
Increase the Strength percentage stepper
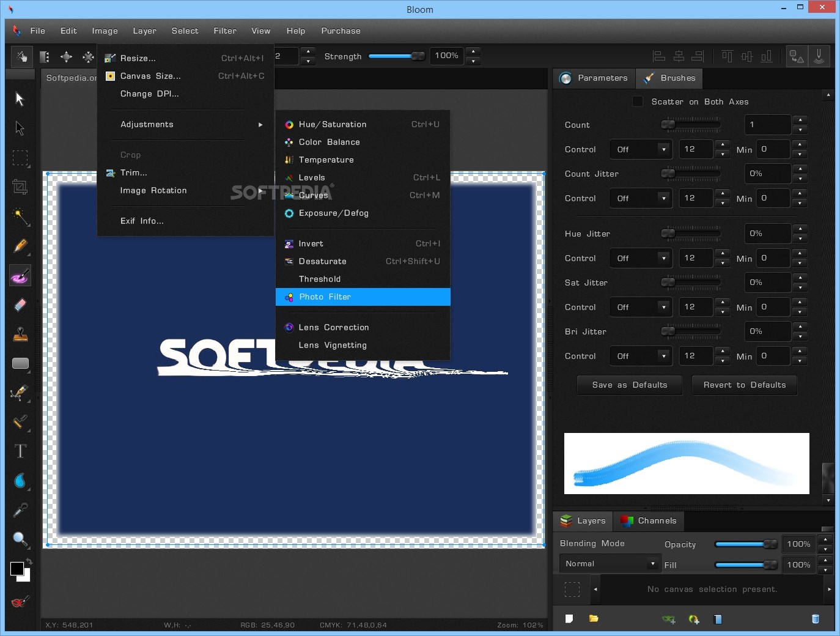[x=473, y=51]
